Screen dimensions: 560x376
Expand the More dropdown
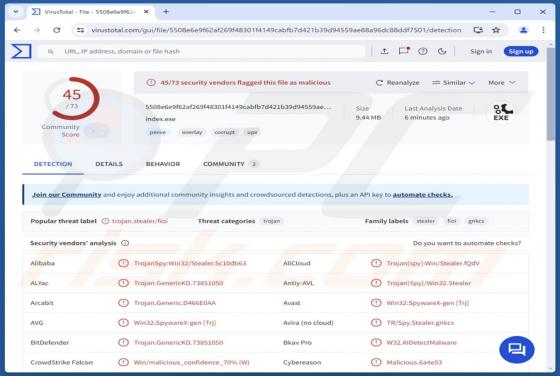[502, 82]
